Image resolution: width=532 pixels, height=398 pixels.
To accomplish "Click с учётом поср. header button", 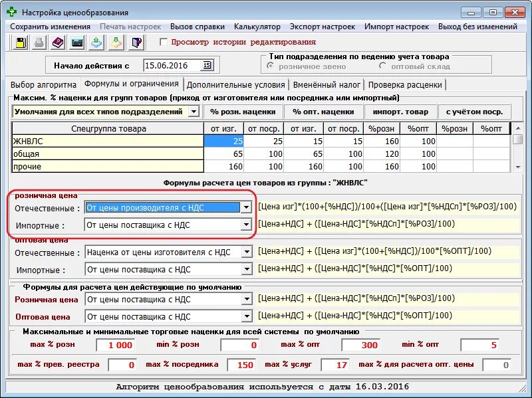I will pyautogui.click(x=474, y=112).
